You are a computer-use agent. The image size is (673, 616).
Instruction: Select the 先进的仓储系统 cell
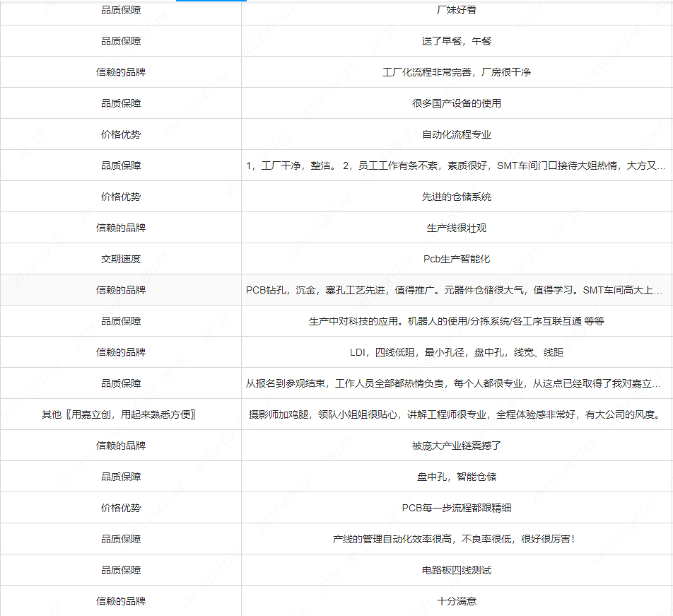[456, 197]
